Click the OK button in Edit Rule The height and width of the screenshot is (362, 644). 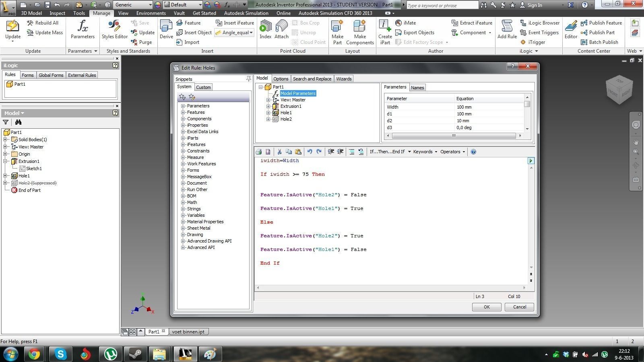point(487,307)
